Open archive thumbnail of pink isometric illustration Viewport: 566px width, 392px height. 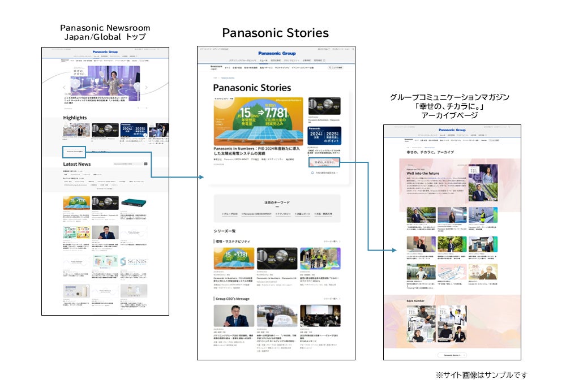[452, 272]
